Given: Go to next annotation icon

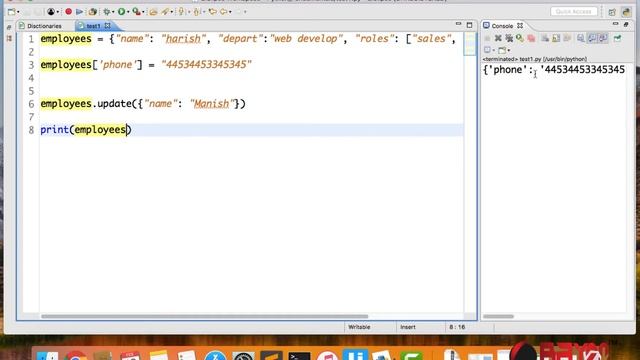Looking at the screenshot, I should (x=182, y=12).
